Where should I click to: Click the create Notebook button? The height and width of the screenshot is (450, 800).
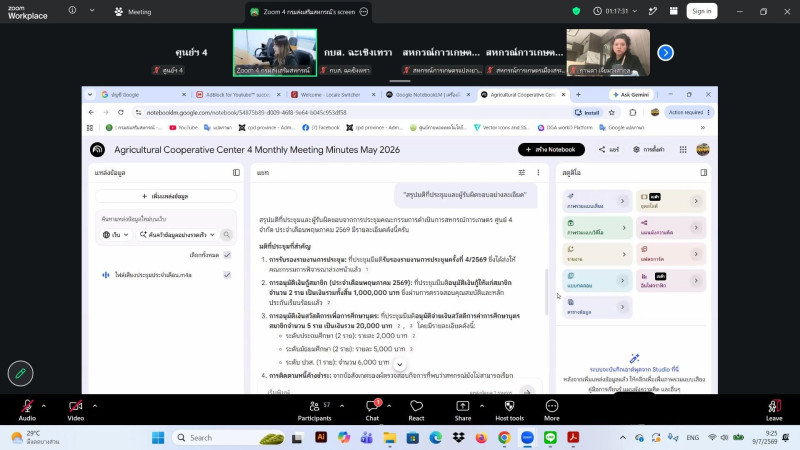tap(551, 149)
